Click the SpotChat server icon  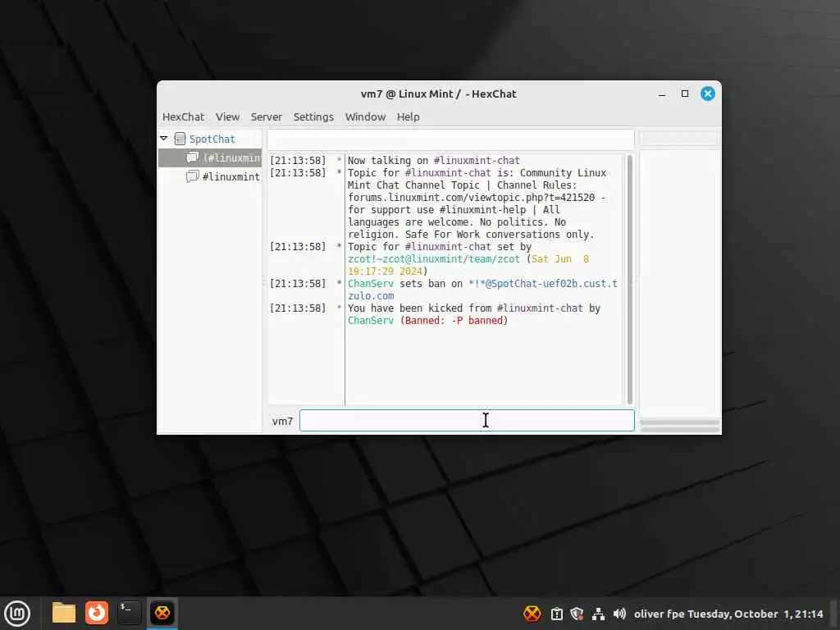[180, 139]
